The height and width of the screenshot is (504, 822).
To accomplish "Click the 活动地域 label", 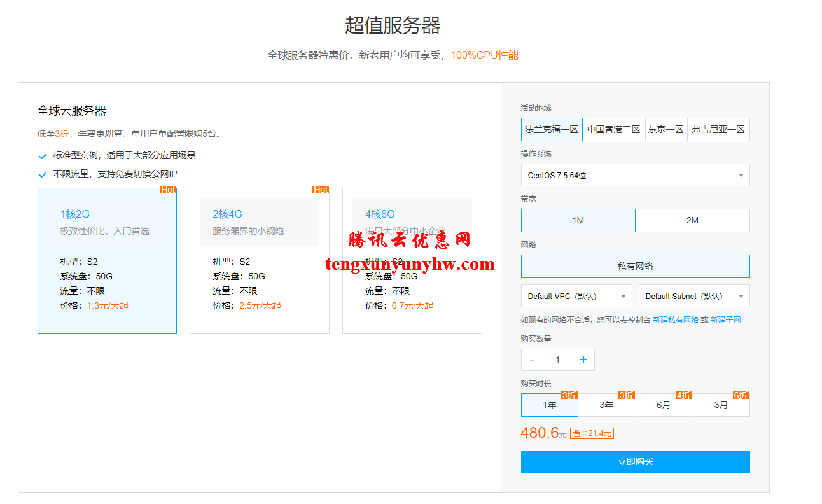I will (x=536, y=108).
